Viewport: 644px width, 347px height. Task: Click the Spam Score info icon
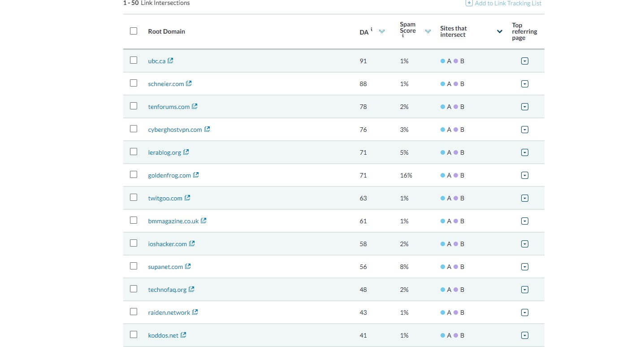(x=402, y=36)
